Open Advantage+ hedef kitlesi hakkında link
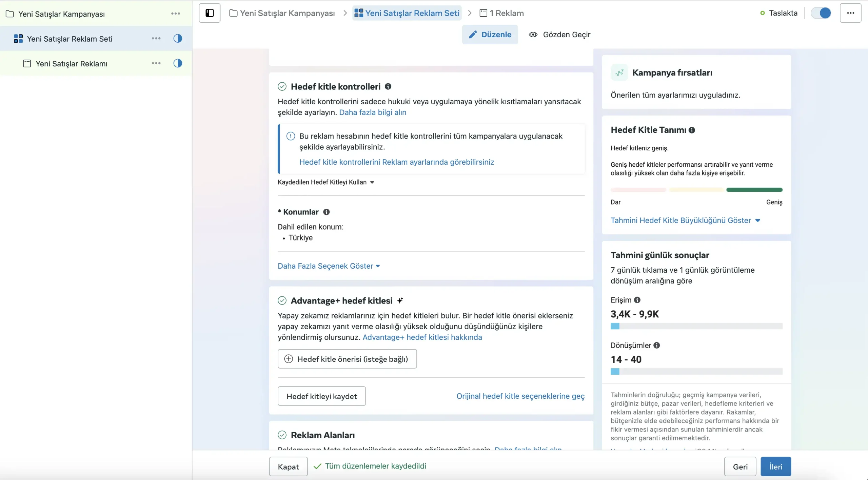 [x=422, y=337]
